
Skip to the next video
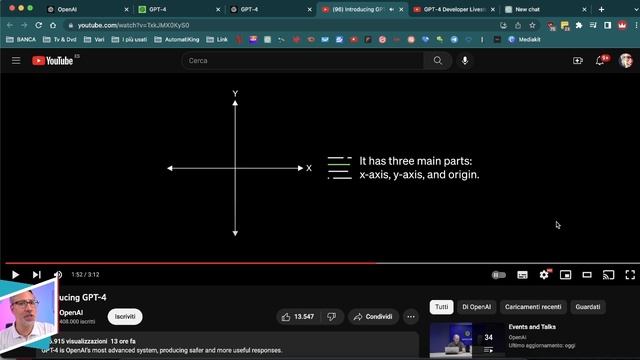click(x=37, y=275)
